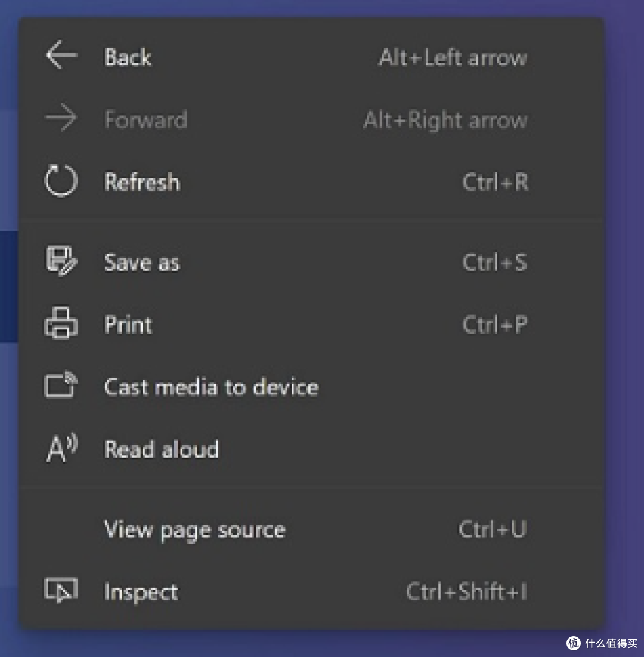
Task: Click the Ctrl+Shift+I shortcut label
Action: (466, 591)
